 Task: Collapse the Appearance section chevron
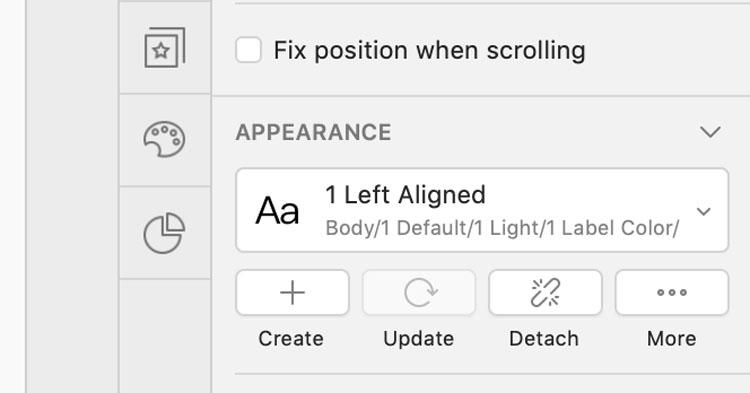point(710,132)
